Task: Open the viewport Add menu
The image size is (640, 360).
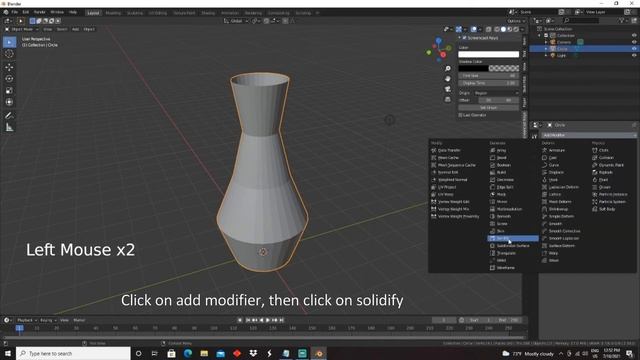Action: click(x=76, y=29)
